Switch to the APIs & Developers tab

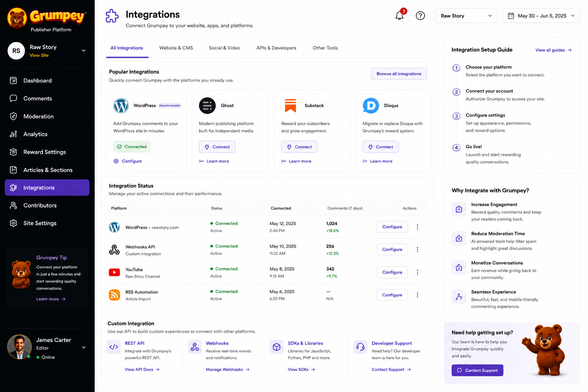[x=276, y=48]
